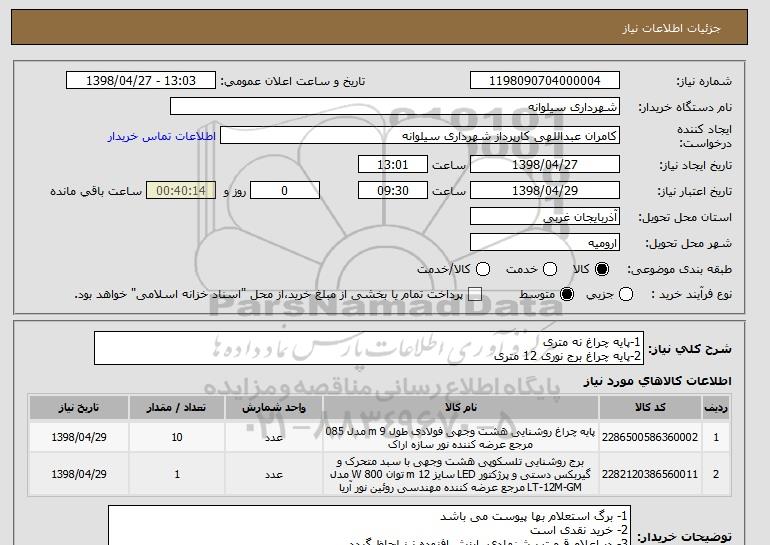Select product code 2286500586360002
Viewport: 770px width, 545px height.
(650, 437)
